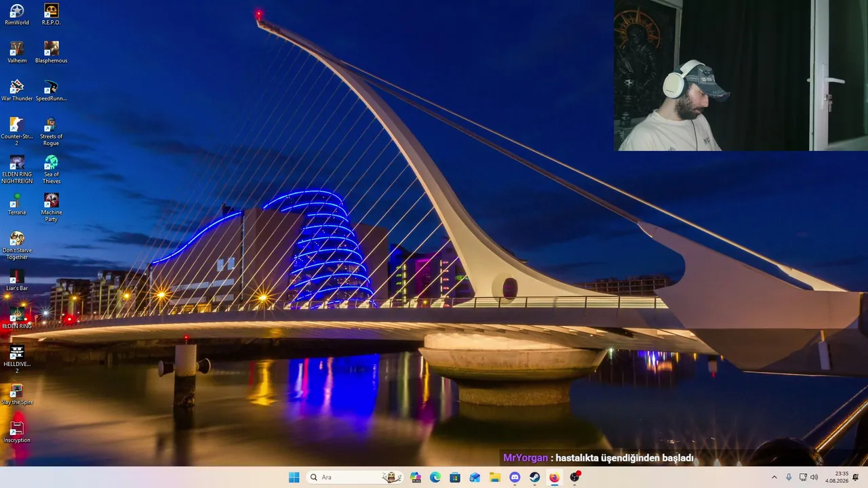868x488 pixels.
Task: Launch Microsoft Edge from the taskbar
Action: [435, 477]
